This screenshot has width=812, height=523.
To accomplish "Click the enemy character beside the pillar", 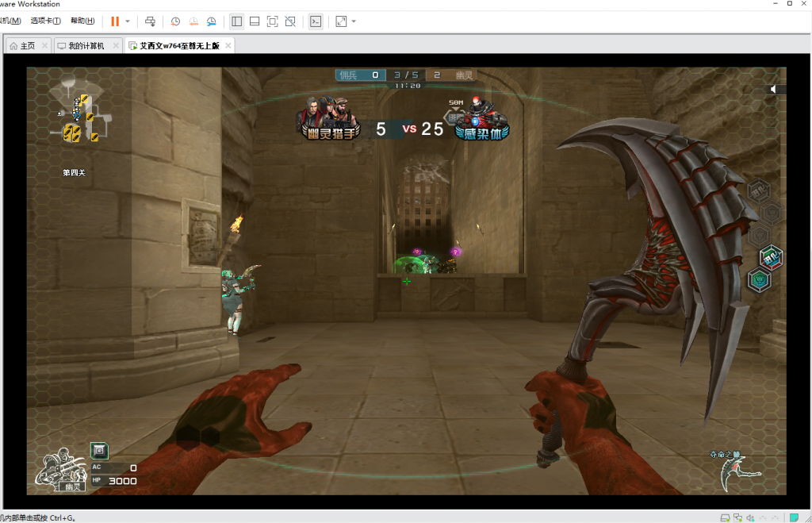I will click(x=237, y=299).
